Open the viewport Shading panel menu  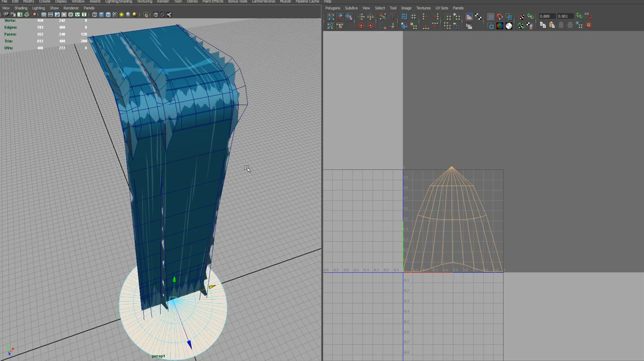(21, 8)
